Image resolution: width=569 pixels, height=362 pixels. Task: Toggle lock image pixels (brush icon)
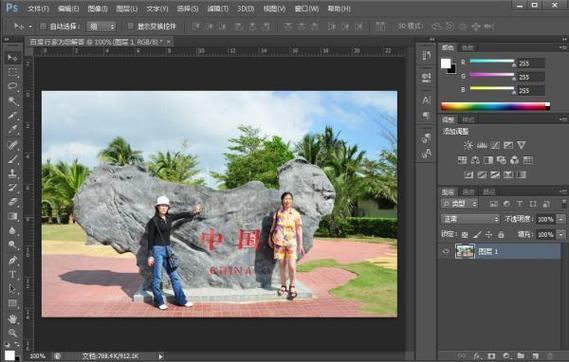click(x=477, y=235)
